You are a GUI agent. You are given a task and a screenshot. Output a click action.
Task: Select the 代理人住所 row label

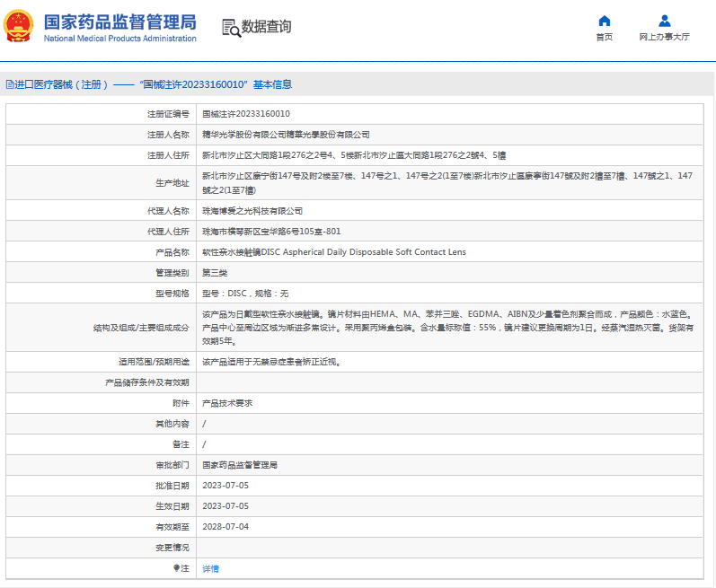(x=168, y=232)
